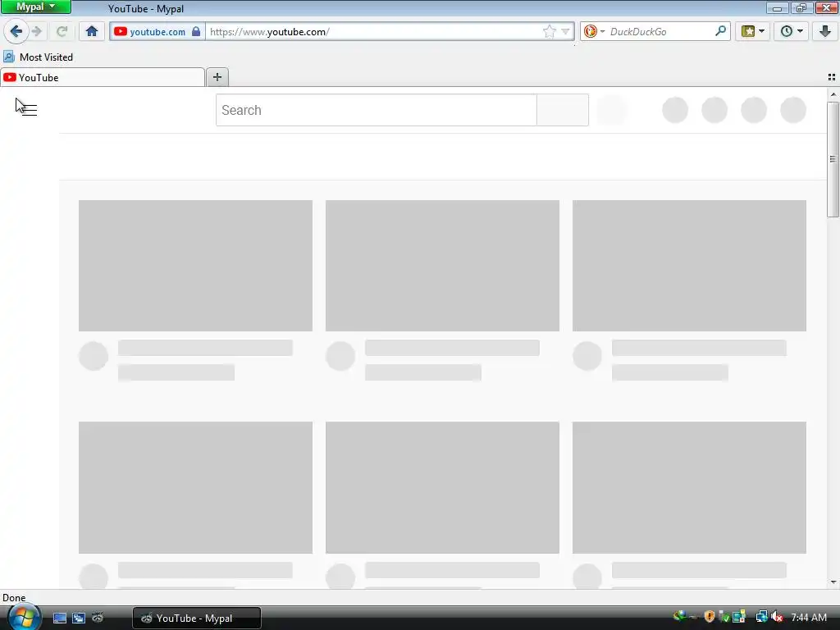
Task: Select the YouTube tab
Action: coord(103,78)
